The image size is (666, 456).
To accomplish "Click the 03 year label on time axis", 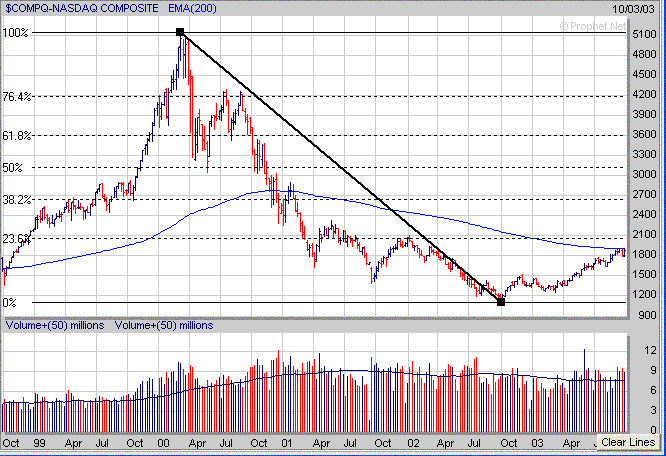I will pos(537,443).
